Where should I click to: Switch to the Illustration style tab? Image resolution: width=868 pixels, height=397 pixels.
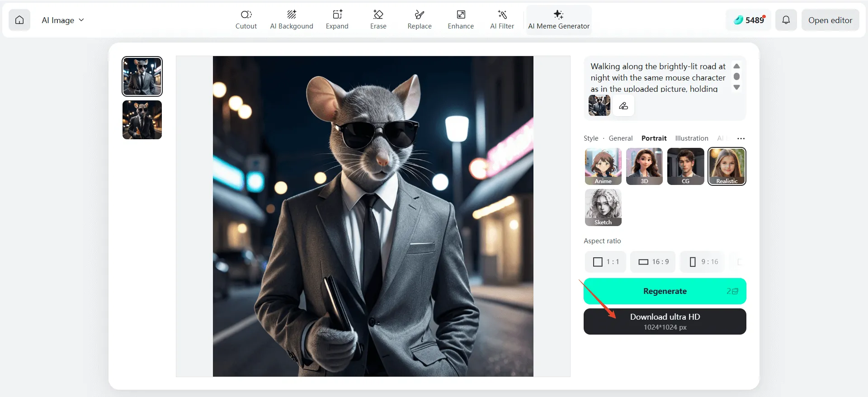[x=691, y=138]
